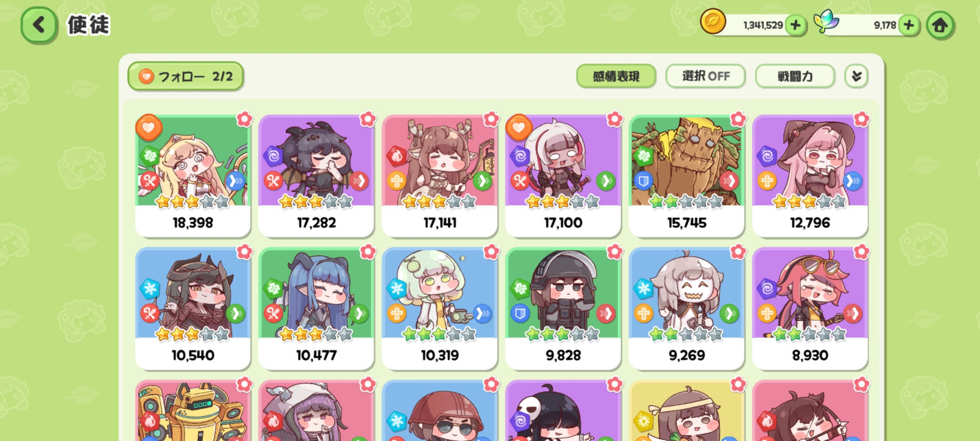Toggle 選択 OFF selection mode
The image size is (980, 441).
tap(706, 76)
